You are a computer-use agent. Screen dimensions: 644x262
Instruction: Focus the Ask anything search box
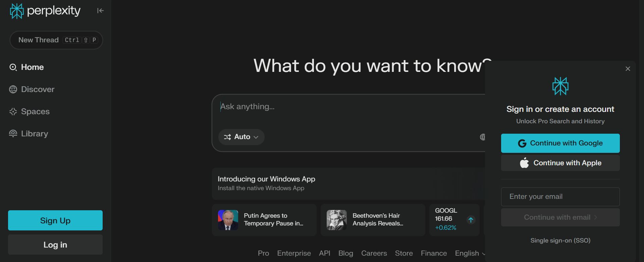tap(349, 107)
